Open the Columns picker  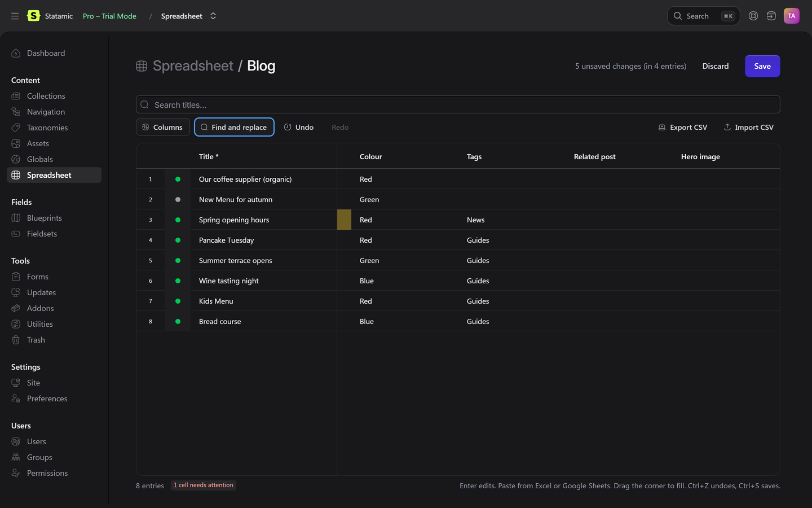pos(163,127)
